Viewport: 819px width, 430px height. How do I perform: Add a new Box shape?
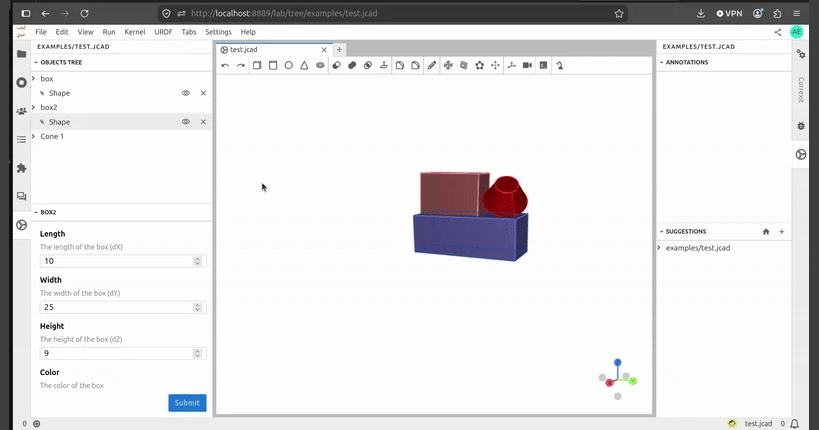(257, 65)
